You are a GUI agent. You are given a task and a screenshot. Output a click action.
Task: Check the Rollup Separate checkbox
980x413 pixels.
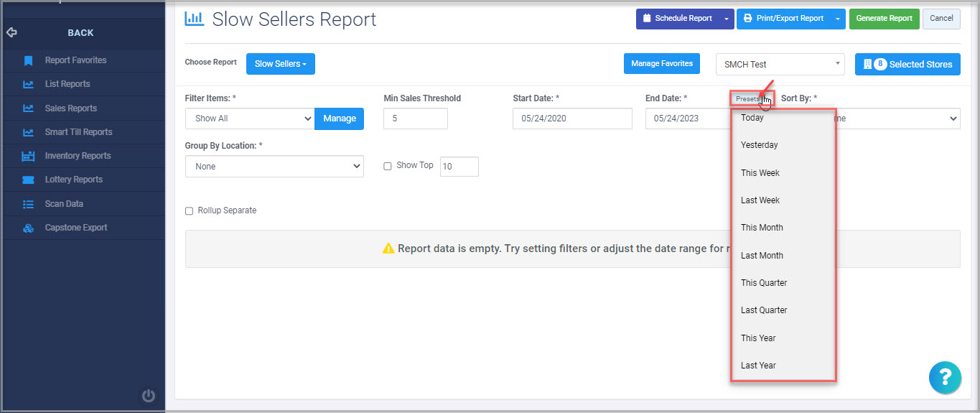[x=190, y=211]
